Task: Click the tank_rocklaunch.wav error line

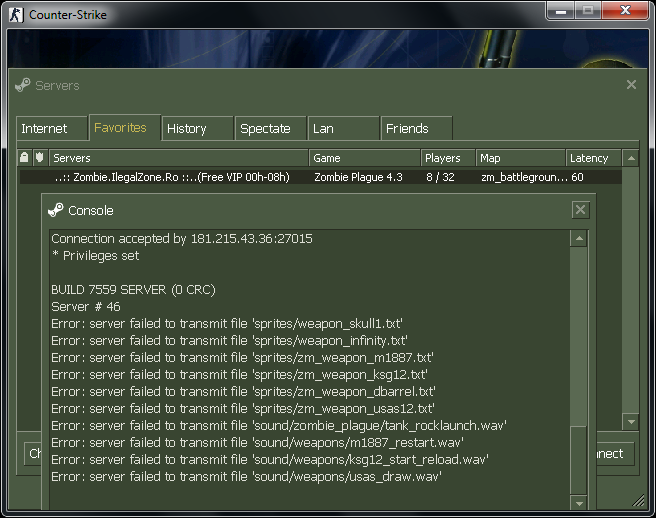Action: click(x=279, y=426)
